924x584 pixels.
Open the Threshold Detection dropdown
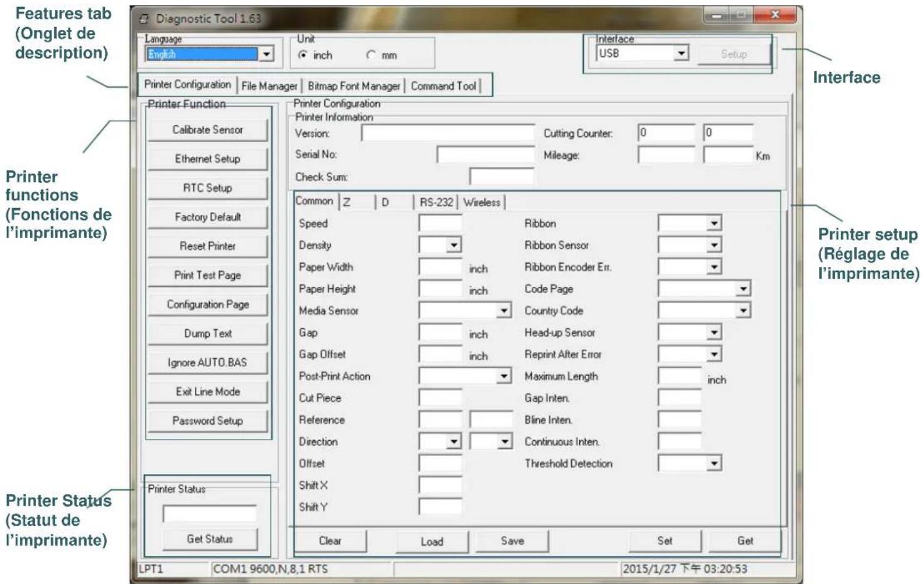click(x=714, y=463)
